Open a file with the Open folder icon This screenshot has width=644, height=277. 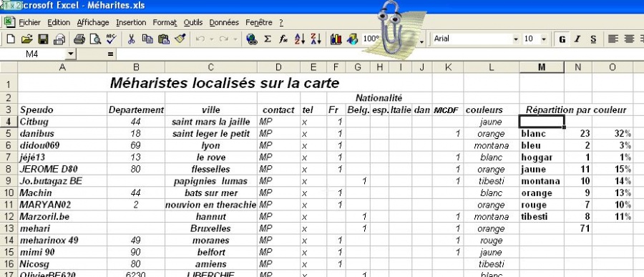tap(26, 39)
